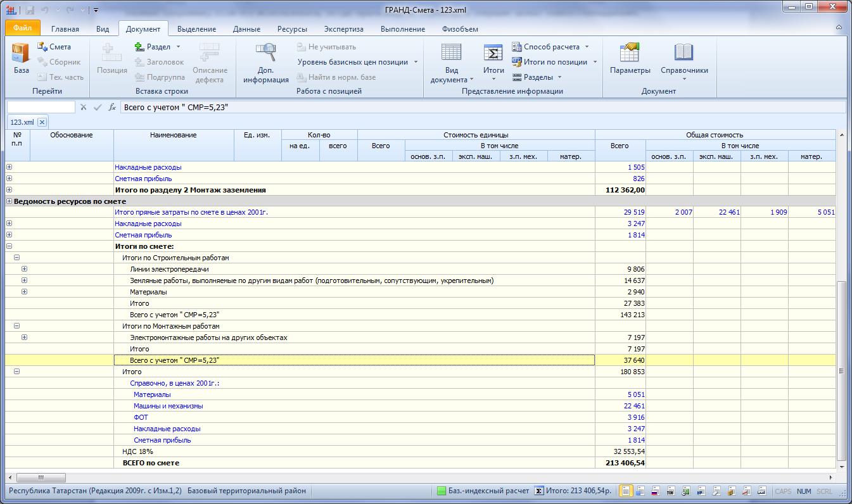Open the Экспертиза ribbon tab
Image resolution: width=852 pixels, height=504 pixels.
point(343,29)
